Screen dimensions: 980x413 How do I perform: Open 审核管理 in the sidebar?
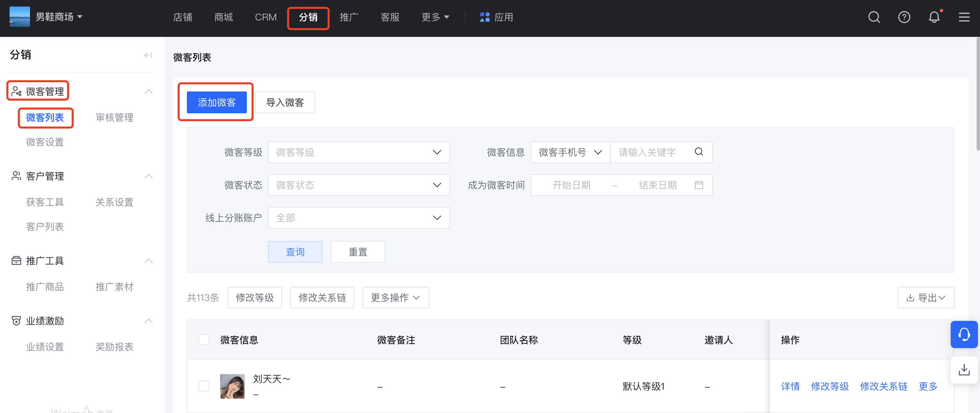coord(115,117)
